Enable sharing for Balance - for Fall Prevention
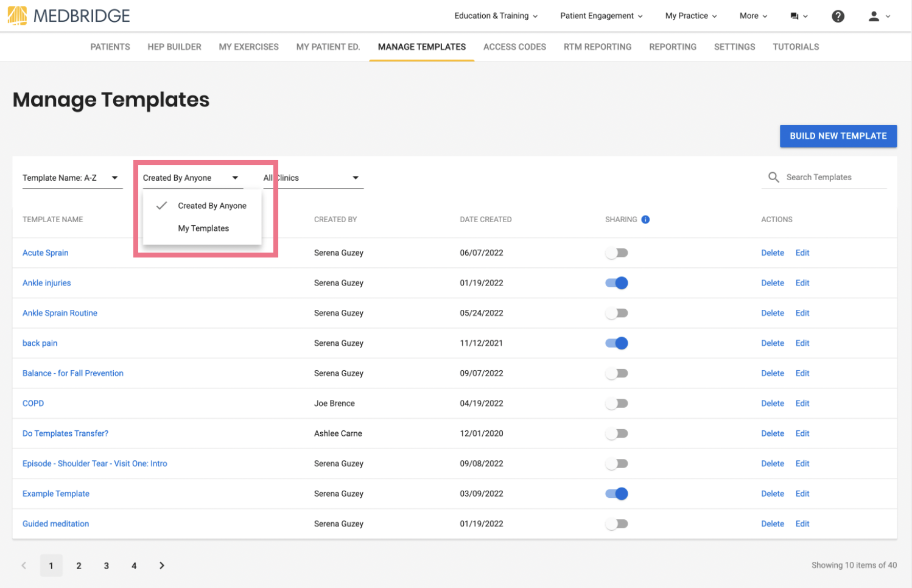This screenshot has width=912, height=588. point(616,374)
